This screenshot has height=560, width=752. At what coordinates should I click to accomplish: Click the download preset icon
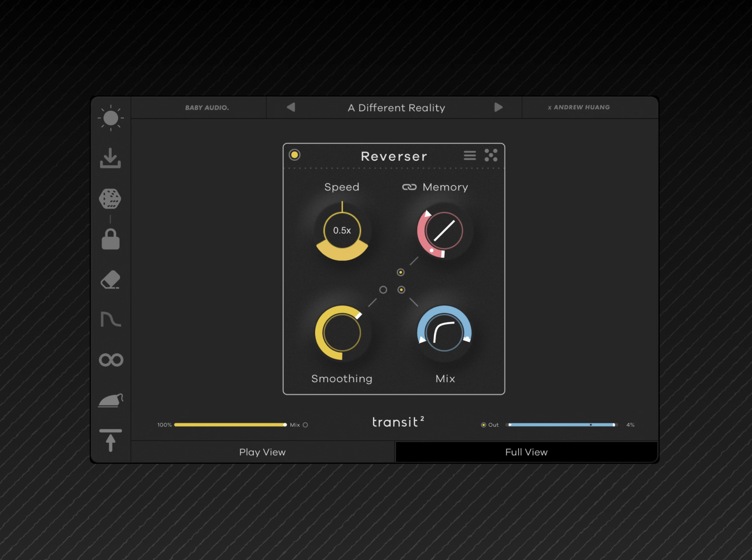(111, 158)
